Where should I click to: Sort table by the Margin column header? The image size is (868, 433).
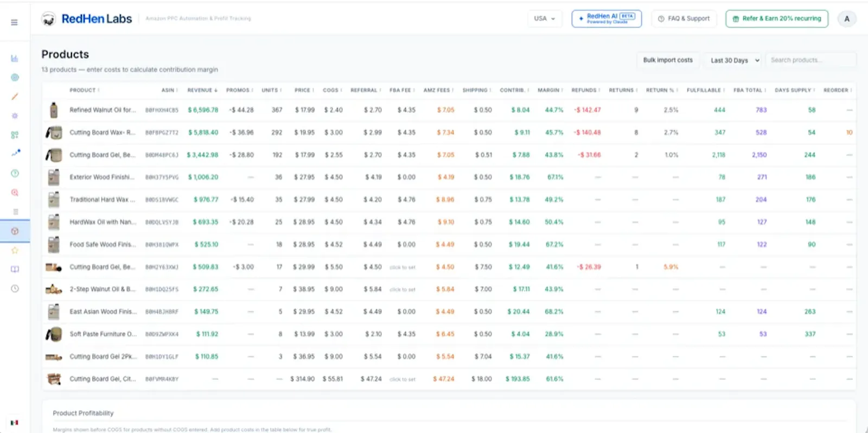tap(550, 90)
